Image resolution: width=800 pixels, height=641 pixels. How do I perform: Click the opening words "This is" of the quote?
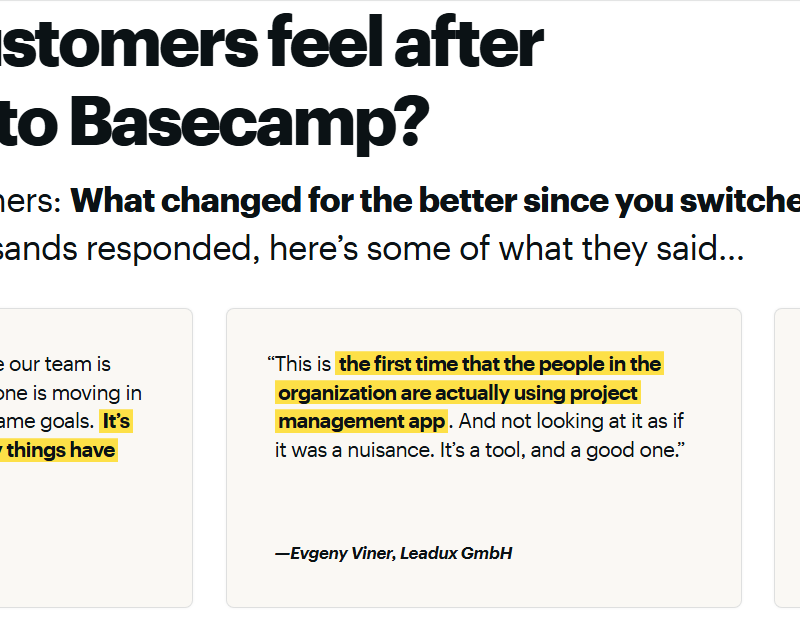tap(303, 364)
